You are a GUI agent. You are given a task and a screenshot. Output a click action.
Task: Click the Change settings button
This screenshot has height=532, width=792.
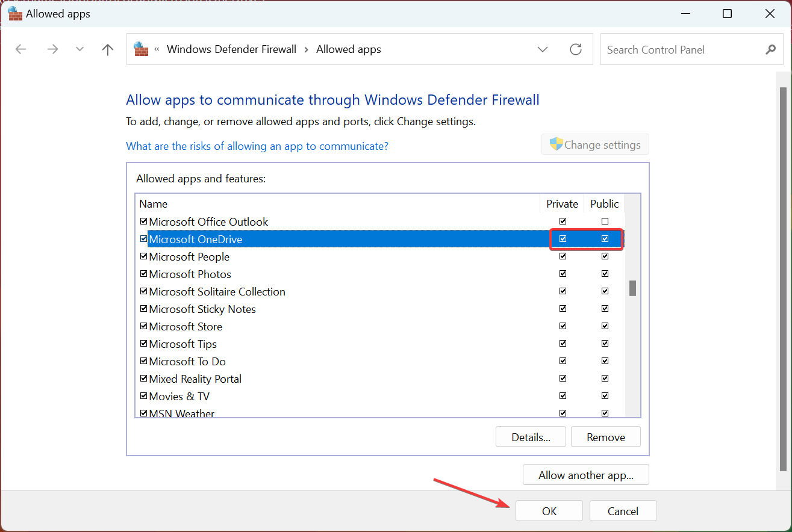[x=595, y=144]
